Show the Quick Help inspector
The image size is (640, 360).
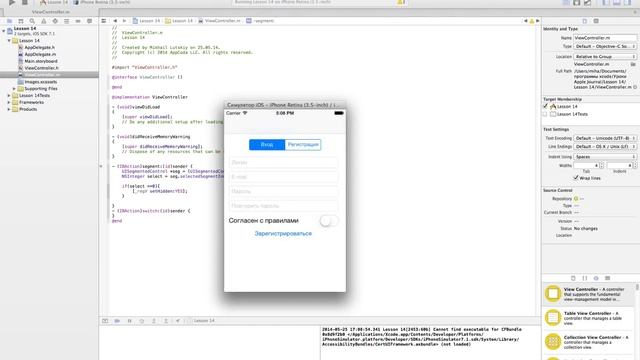596,21
